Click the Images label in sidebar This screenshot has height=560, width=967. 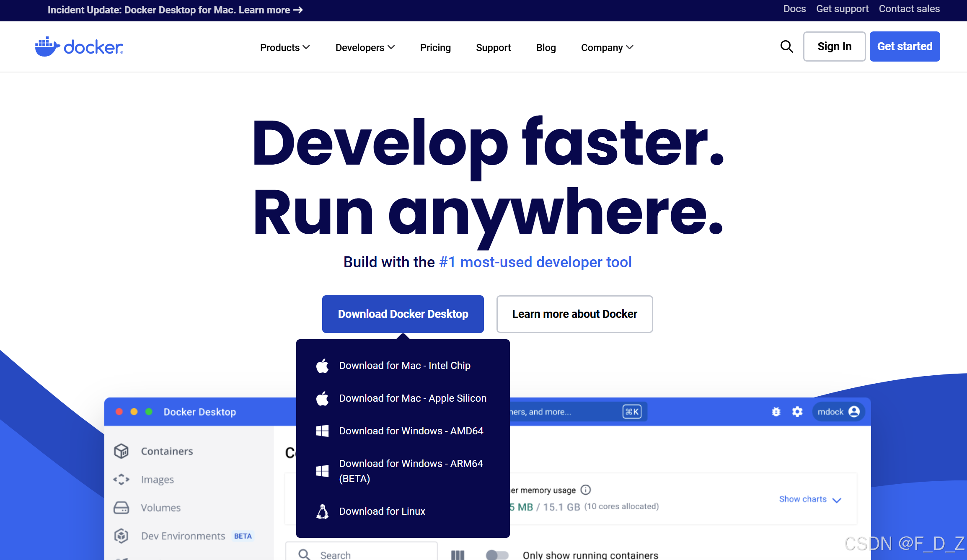pos(157,480)
